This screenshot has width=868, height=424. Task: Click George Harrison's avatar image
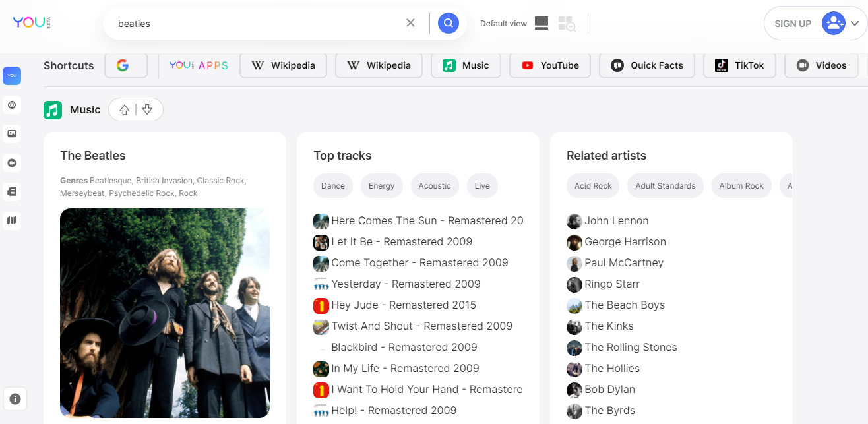pos(574,243)
